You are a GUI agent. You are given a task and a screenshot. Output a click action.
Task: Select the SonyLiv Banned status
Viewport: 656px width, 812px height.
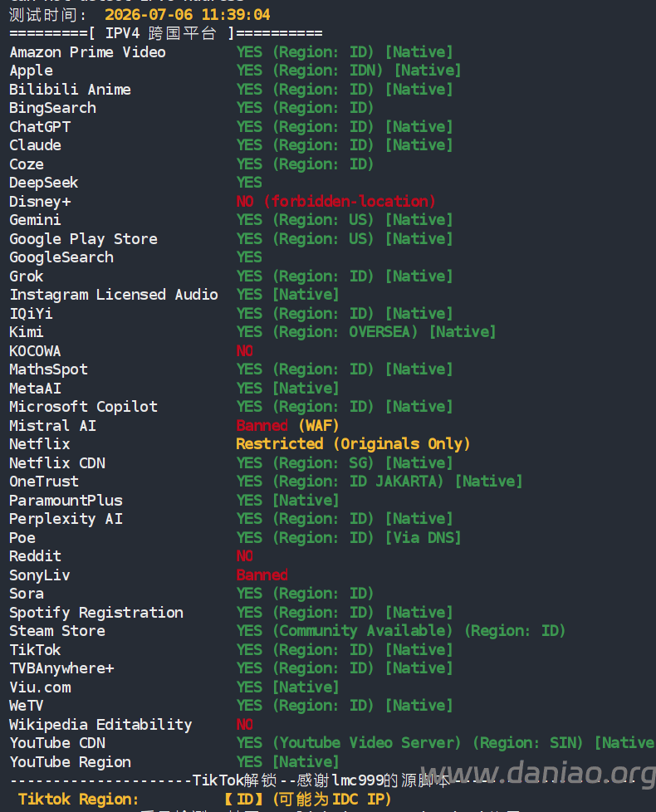click(x=262, y=575)
